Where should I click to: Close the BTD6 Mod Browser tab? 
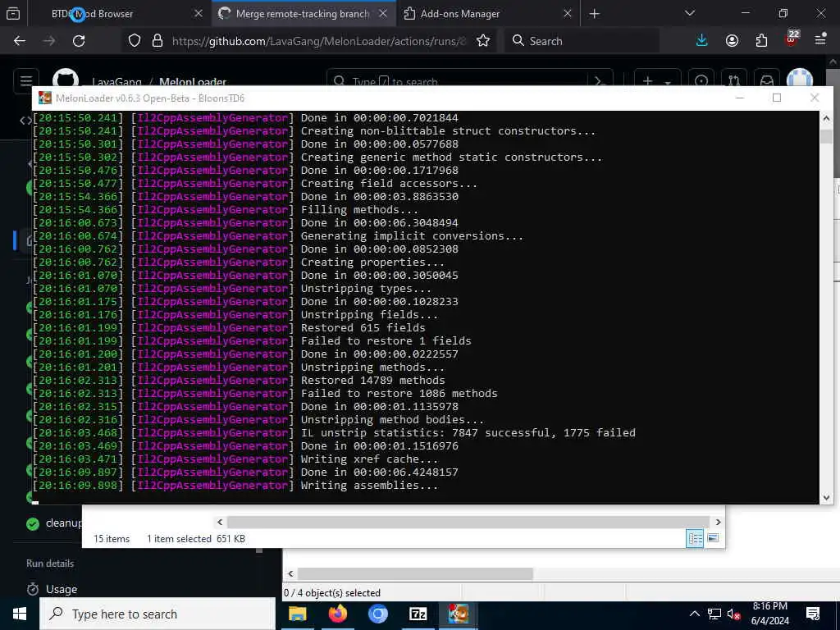click(x=199, y=14)
